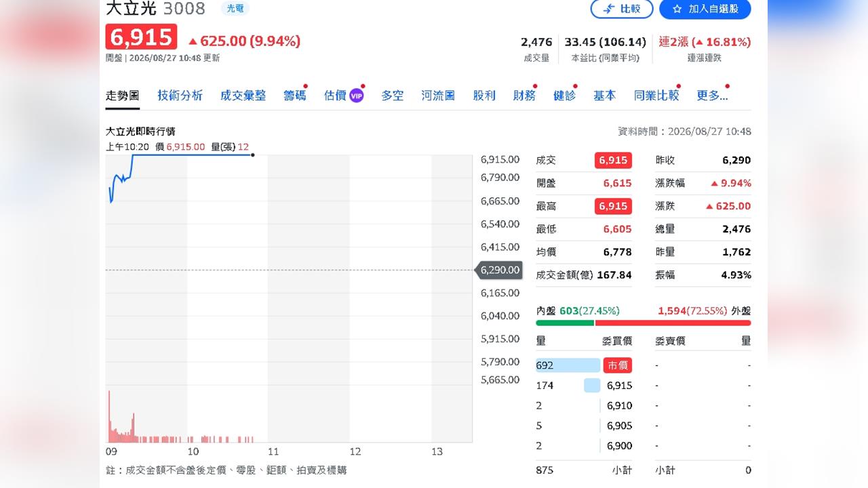Click the 6,900 bid price row

(584, 446)
